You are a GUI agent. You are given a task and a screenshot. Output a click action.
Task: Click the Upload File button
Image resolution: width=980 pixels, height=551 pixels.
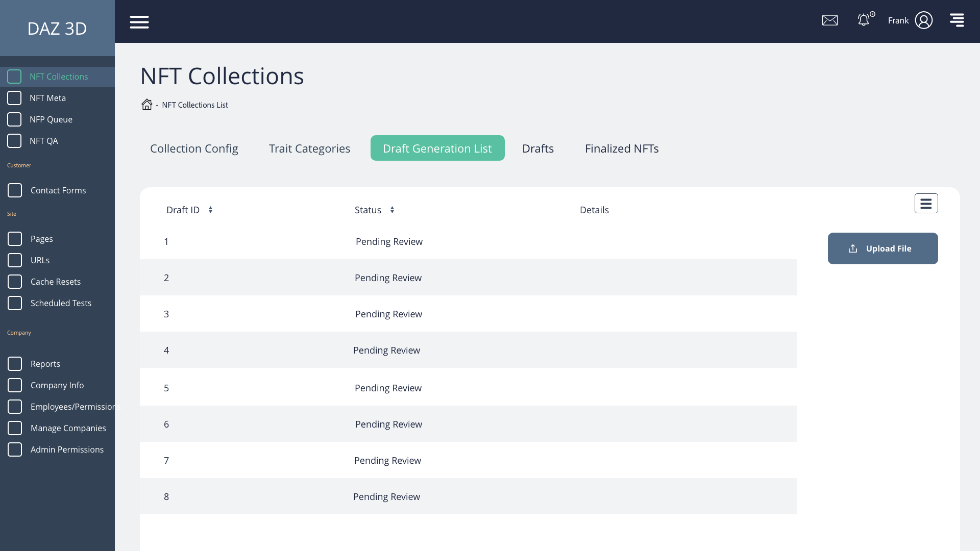tap(883, 248)
